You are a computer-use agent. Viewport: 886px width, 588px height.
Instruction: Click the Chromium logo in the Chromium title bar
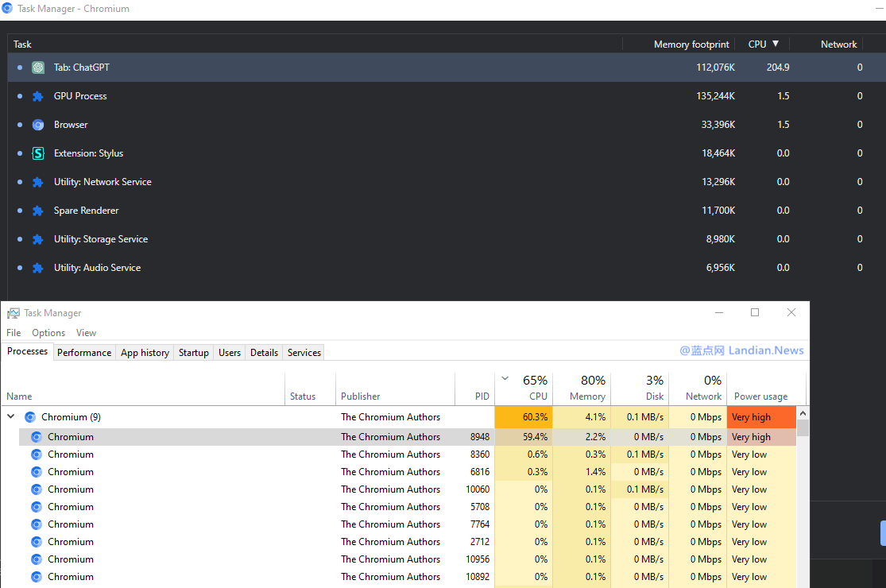[7, 9]
